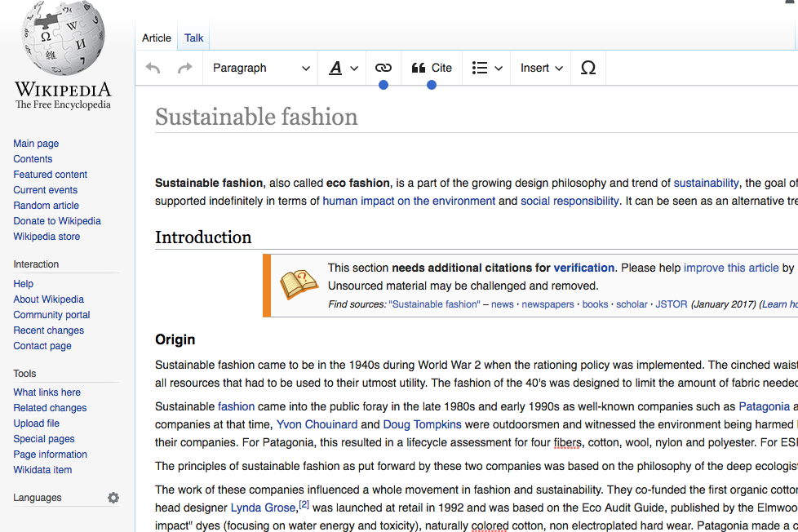Image resolution: width=798 pixels, height=532 pixels.
Task: Click the question-book icon in the citation notice
Action: point(299,284)
